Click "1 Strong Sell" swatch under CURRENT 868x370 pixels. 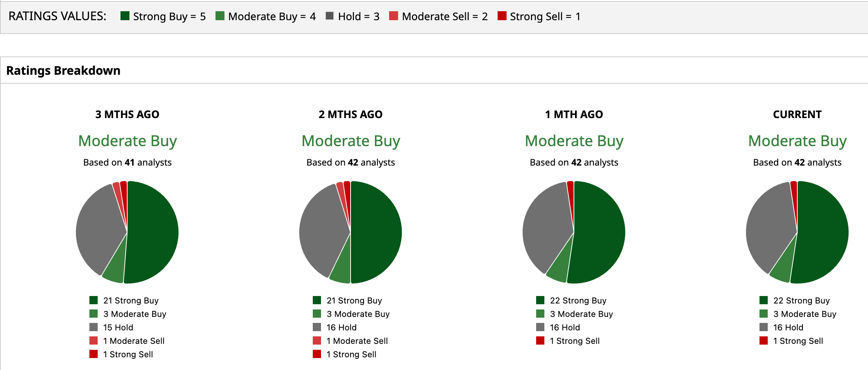point(764,341)
